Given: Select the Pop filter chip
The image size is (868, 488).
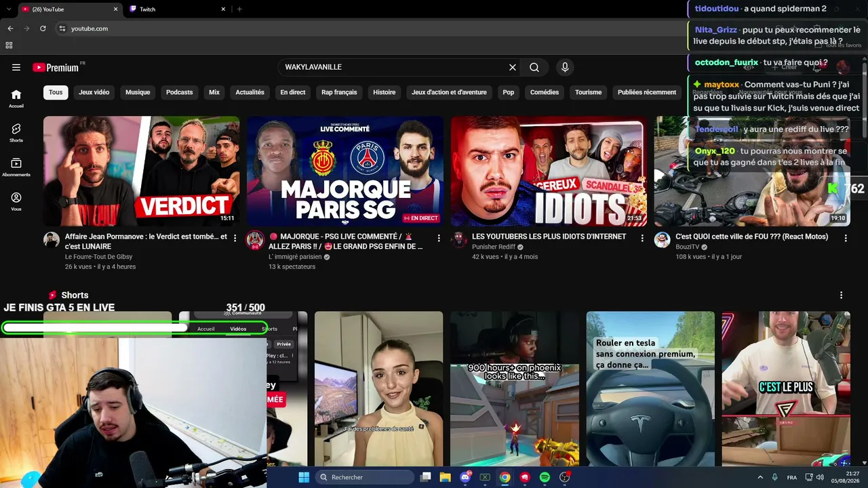Looking at the screenshot, I should (509, 92).
